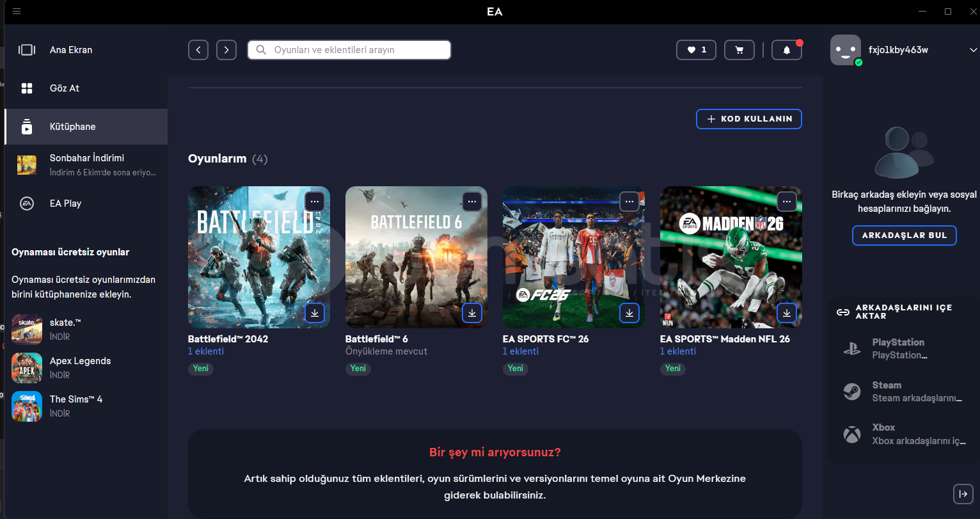Screen dimensions: 980x519
Task: Download Battlefield 2042 via its download icon
Action: point(314,313)
